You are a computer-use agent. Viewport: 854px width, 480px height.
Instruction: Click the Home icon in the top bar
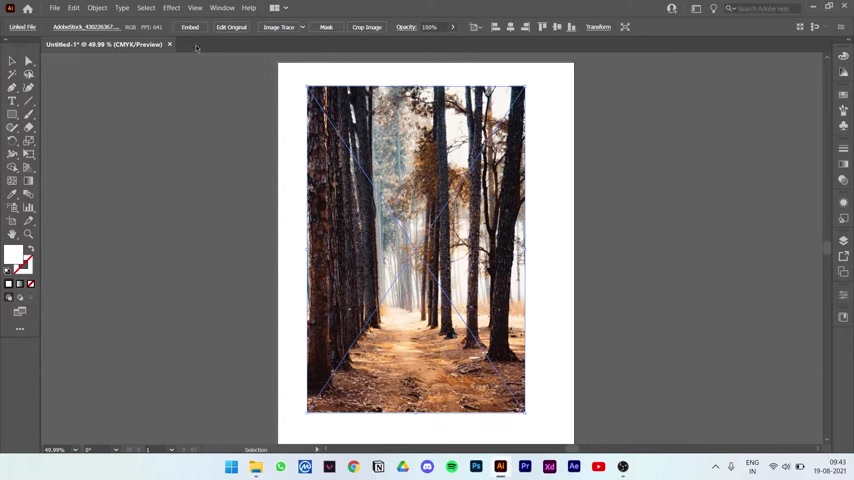27,8
